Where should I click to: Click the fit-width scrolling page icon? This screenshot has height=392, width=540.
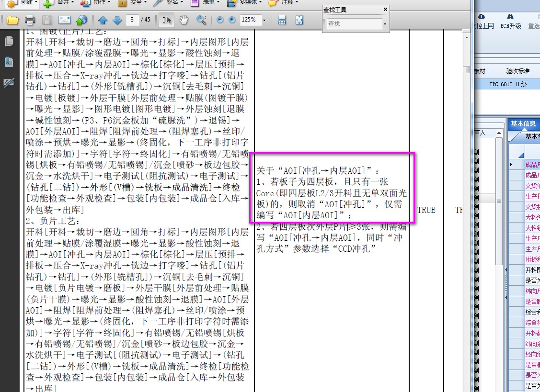pos(282,20)
